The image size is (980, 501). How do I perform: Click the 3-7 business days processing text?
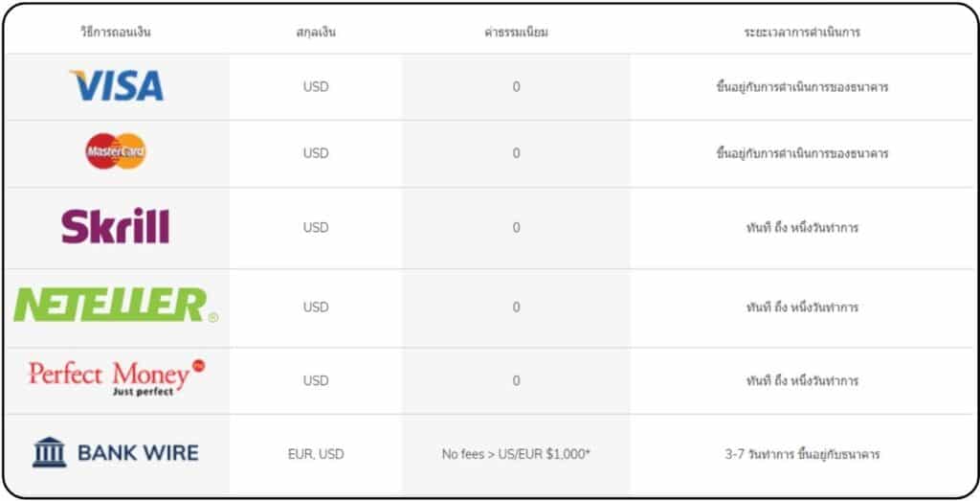click(802, 454)
